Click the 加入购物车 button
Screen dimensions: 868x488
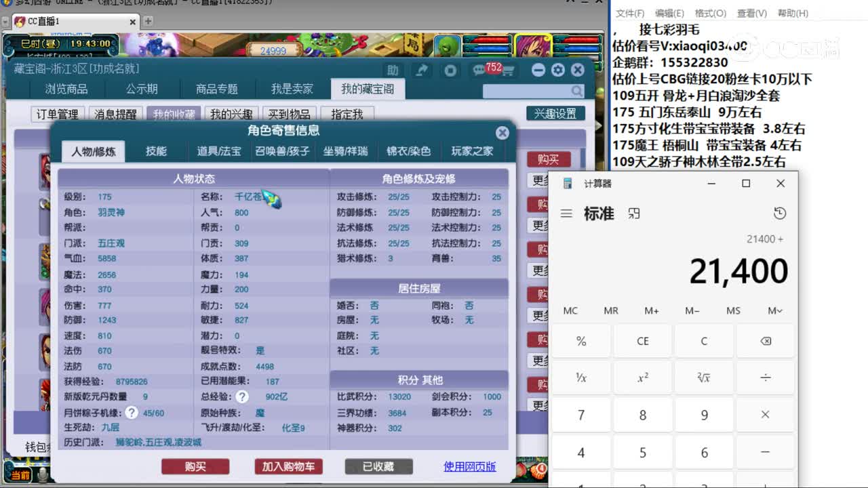289,466
